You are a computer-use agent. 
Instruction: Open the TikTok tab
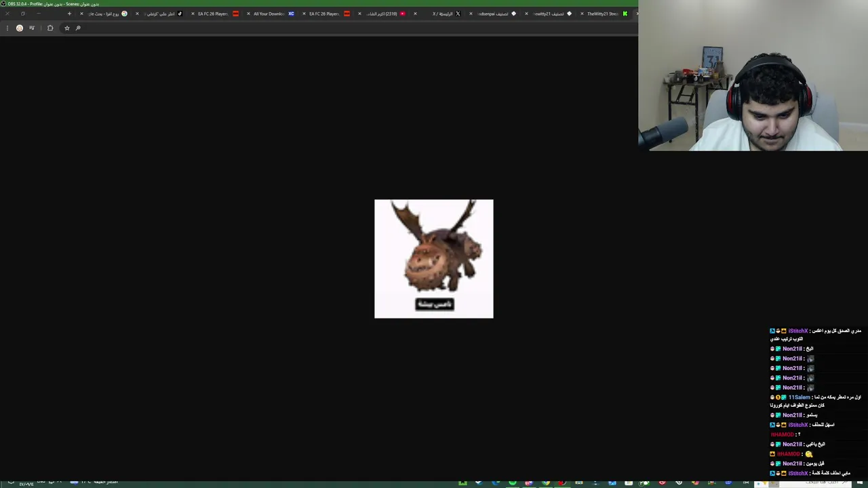tap(161, 14)
